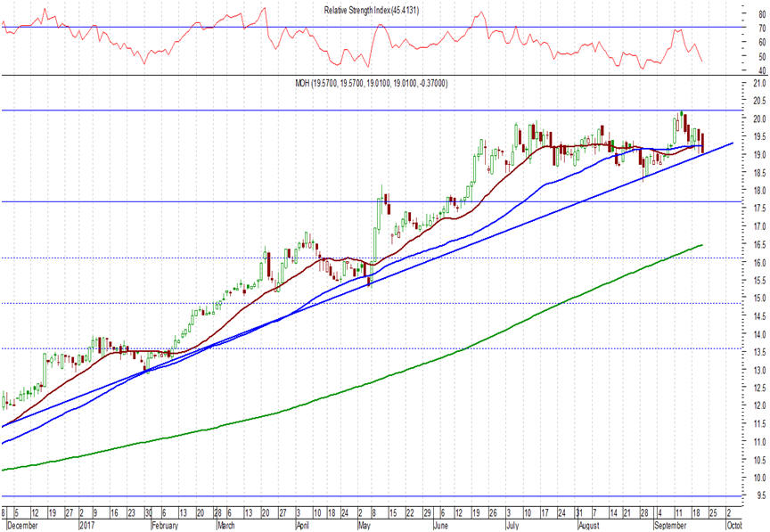Image resolution: width=770 pixels, height=532 pixels.
Task: Click the truncated October month label
Action: tap(734, 526)
